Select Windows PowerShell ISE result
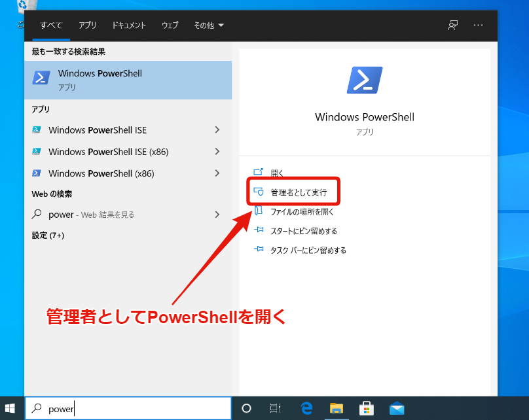The width and height of the screenshot is (529, 420). [128, 130]
